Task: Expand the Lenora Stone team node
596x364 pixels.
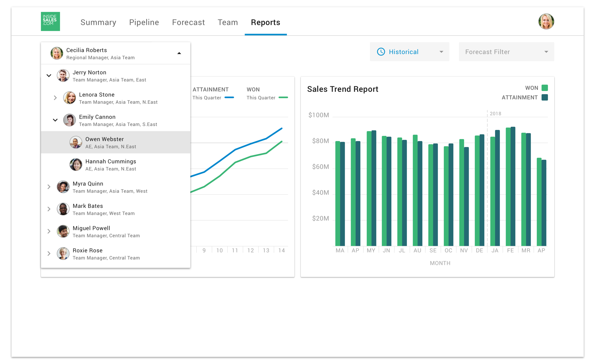Action: [55, 98]
